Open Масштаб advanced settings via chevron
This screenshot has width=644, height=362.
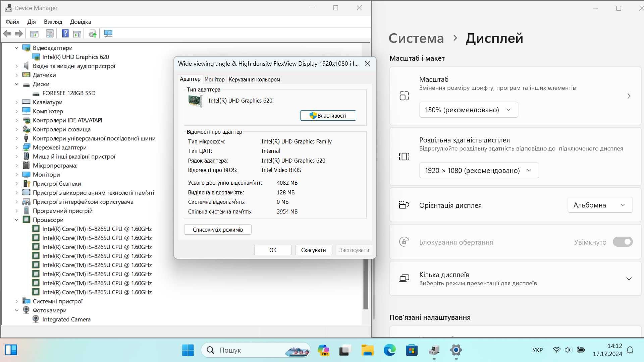click(x=629, y=96)
